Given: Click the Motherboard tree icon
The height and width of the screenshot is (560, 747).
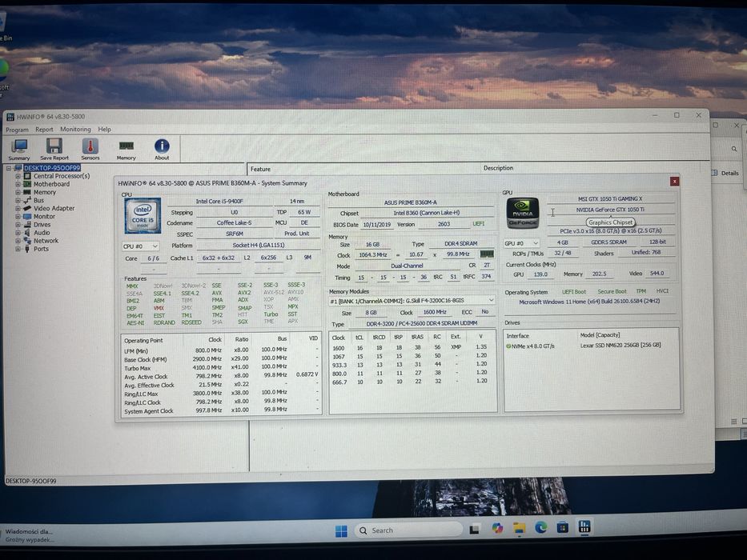Looking at the screenshot, I should tap(27, 184).
